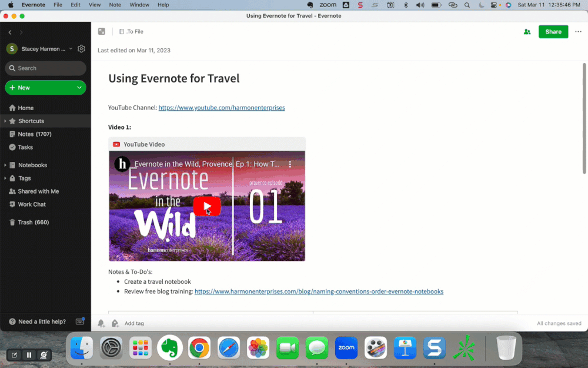
Task: Open the Window menu
Action: coord(139,5)
